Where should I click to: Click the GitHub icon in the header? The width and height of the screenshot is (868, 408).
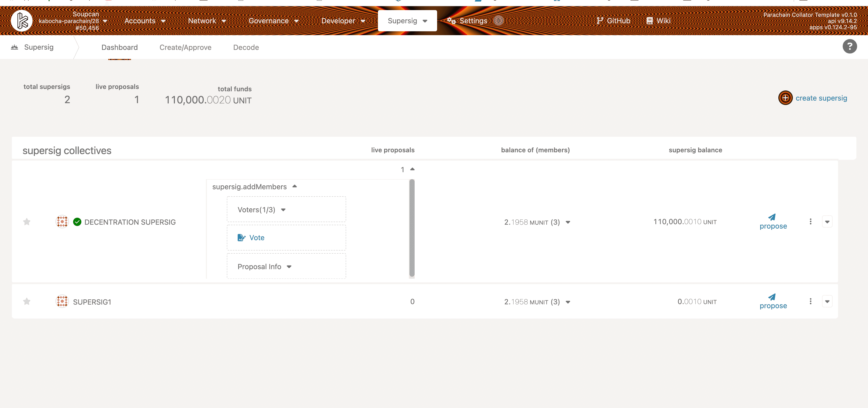pyautogui.click(x=600, y=21)
